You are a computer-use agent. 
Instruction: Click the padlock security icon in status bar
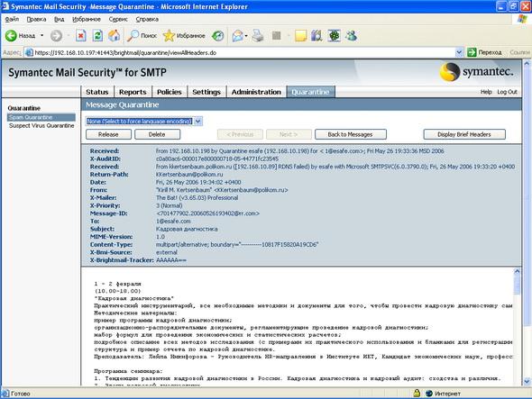coord(417,394)
